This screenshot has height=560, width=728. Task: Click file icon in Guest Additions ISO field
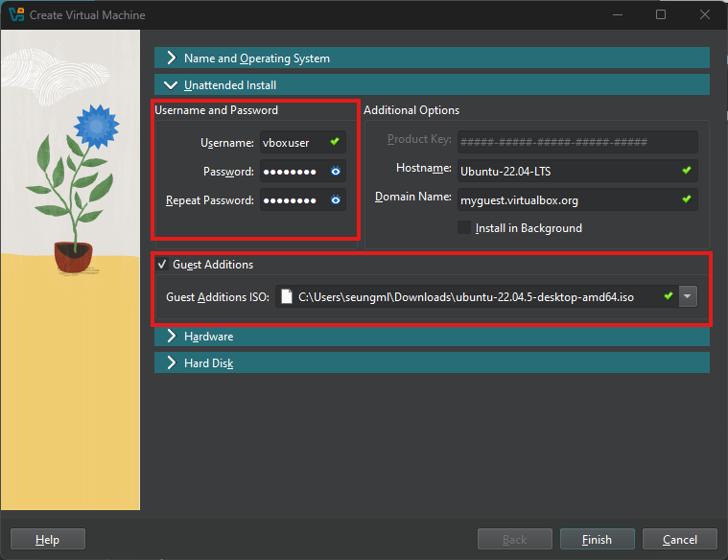(287, 296)
